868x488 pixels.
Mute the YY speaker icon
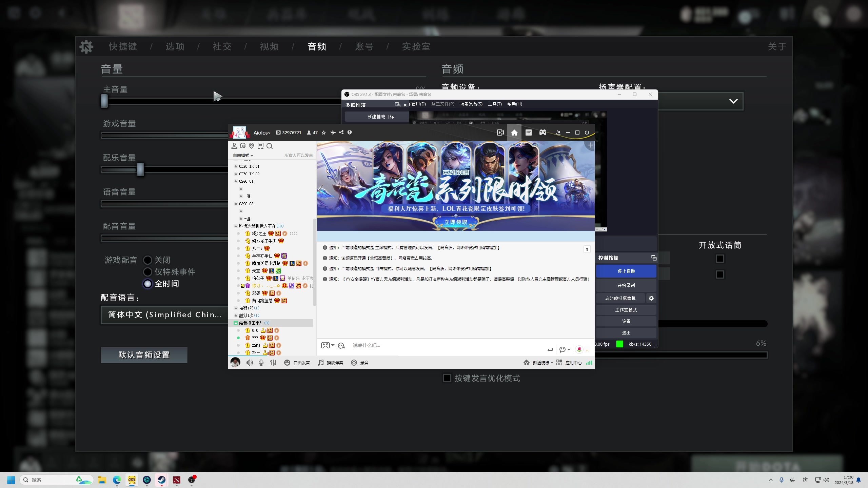coord(250,363)
